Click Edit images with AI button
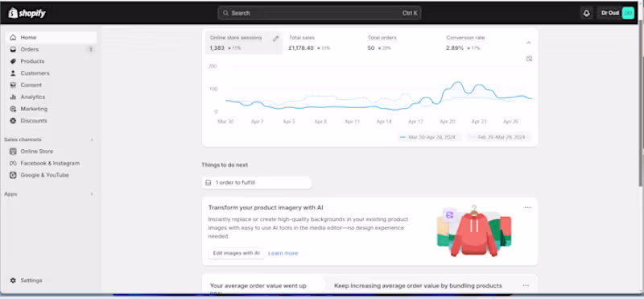The width and height of the screenshot is (644, 299). pyautogui.click(x=236, y=253)
